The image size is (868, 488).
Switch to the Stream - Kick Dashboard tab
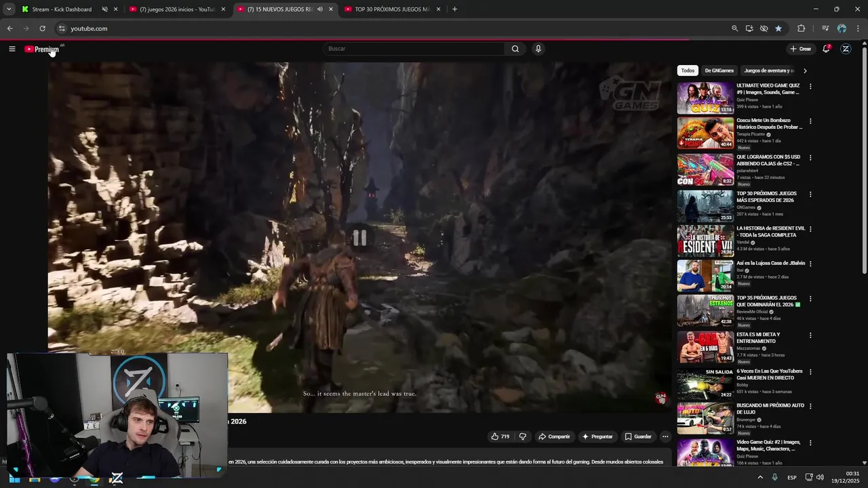pyautogui.click(x=61, y=9)
